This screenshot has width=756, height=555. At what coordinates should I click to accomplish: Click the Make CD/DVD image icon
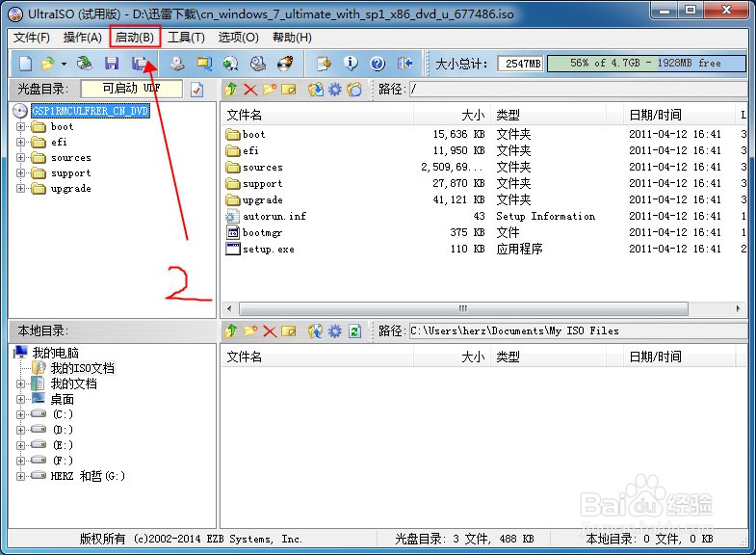coord(177,64)
